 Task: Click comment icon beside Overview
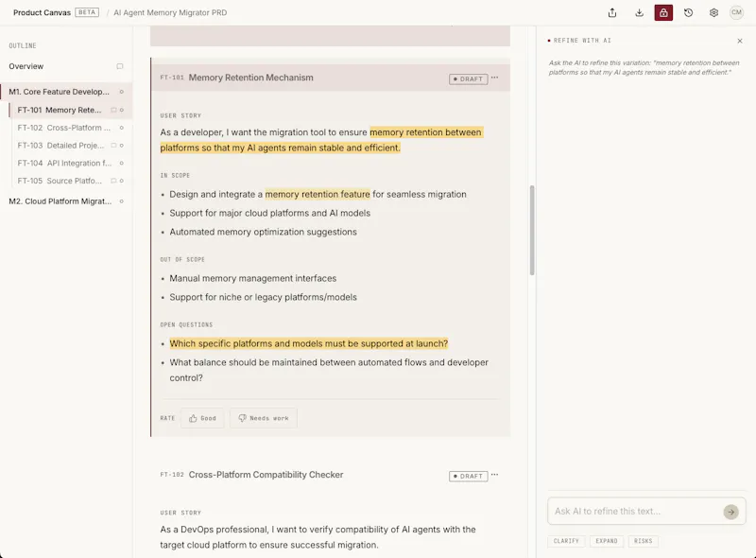(120, 66)
